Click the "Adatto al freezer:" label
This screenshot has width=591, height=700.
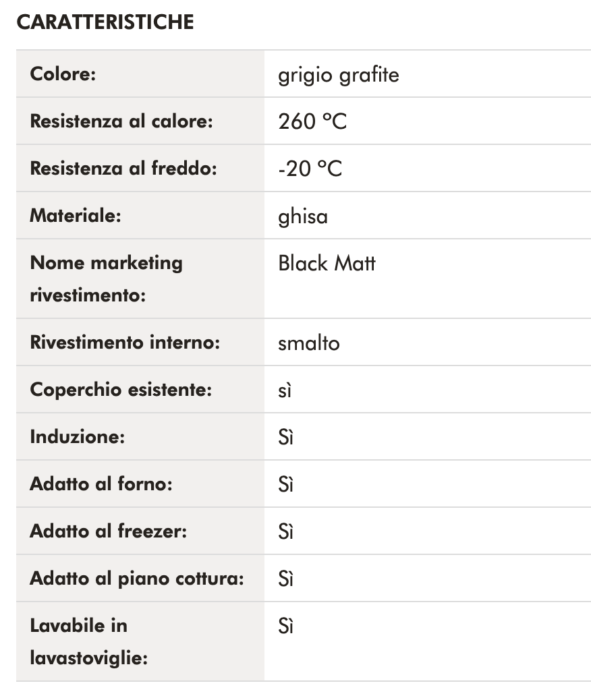(x=108, y=531)
